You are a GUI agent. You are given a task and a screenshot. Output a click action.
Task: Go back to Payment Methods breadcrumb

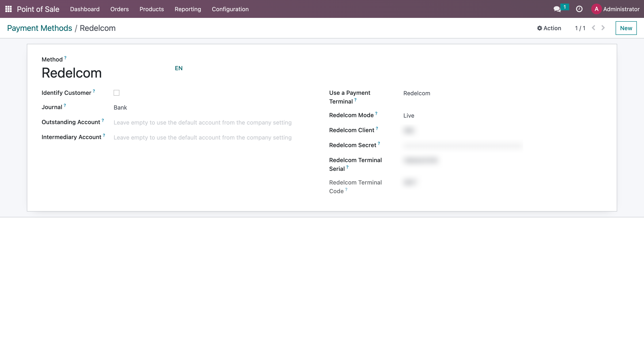[x=40, y=28]
